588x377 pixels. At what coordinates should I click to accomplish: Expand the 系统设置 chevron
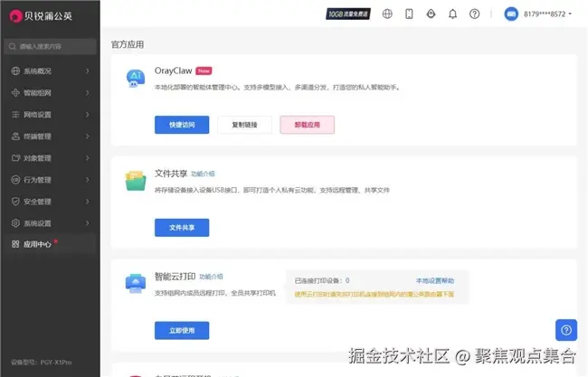click(x=88, y=223)
